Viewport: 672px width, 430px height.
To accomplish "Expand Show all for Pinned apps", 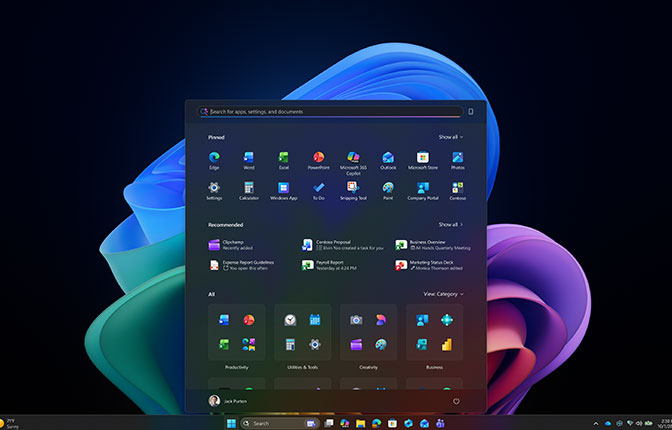I will pos(450,137).
